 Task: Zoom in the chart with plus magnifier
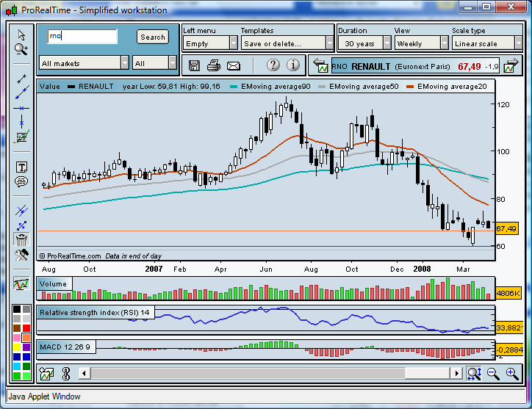tap(512, 374)
